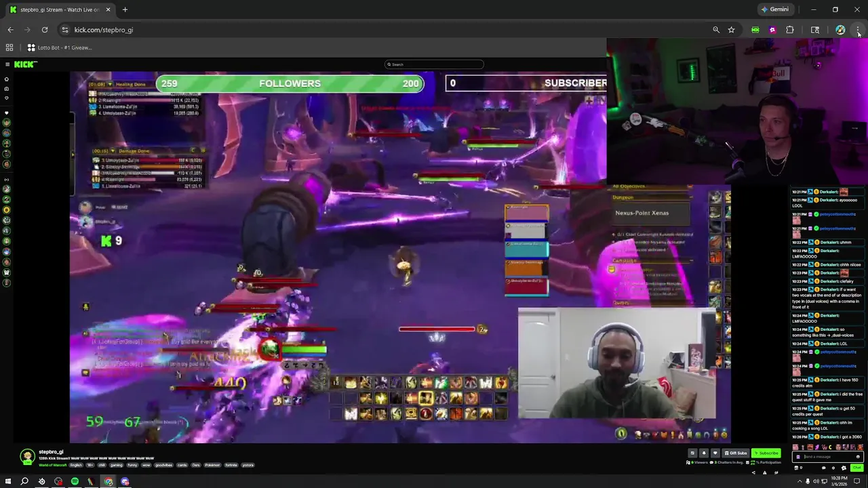Viewport: 868px width, 488px height.
Task: Open the Extensions puzzle-piece menu
Action: pyautogui.click(x=790, y=30)
